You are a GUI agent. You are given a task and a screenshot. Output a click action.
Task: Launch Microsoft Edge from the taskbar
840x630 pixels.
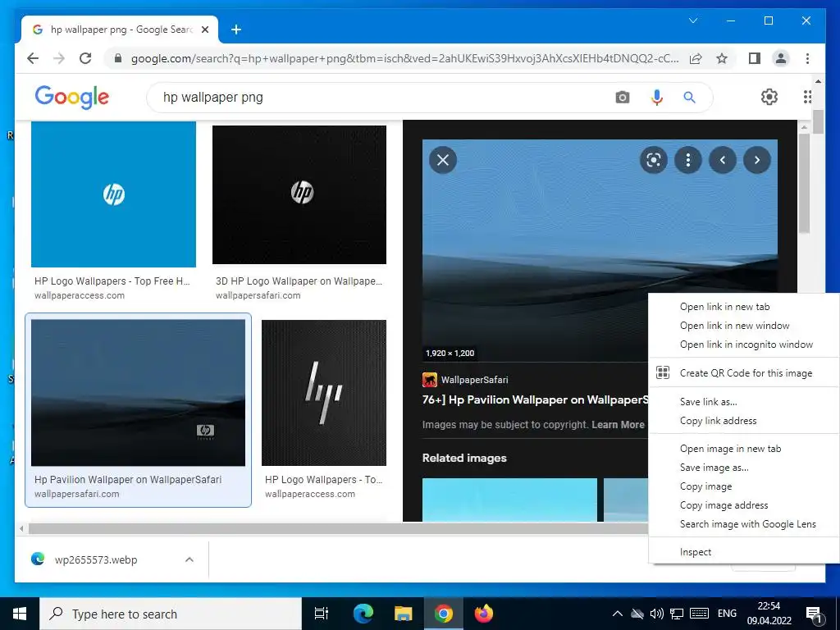click(x=363, y=614)
